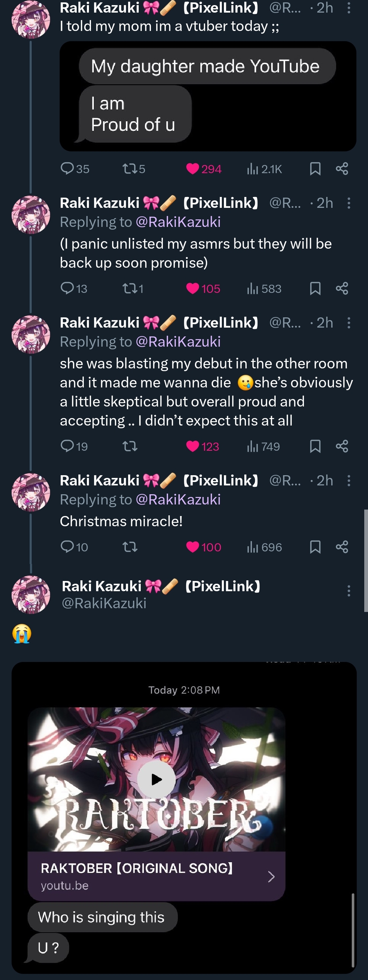Bookmark the "Christmas miracle!" tweet

click(x=315, y=547)
